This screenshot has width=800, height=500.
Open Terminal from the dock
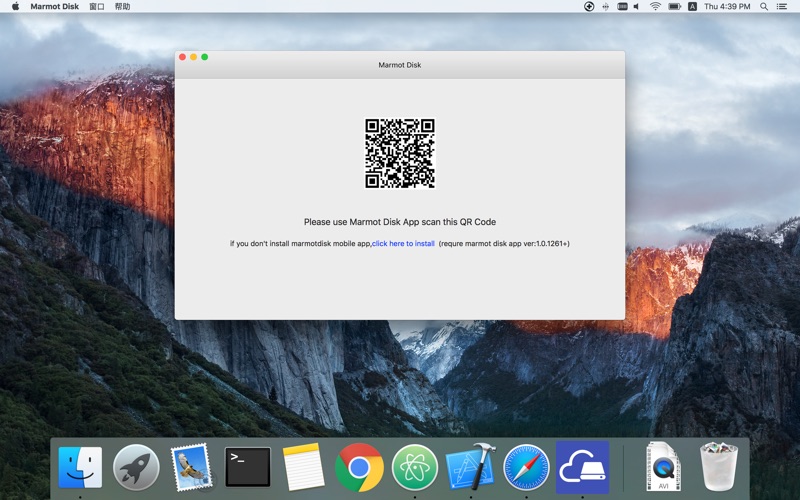point(248,467)
